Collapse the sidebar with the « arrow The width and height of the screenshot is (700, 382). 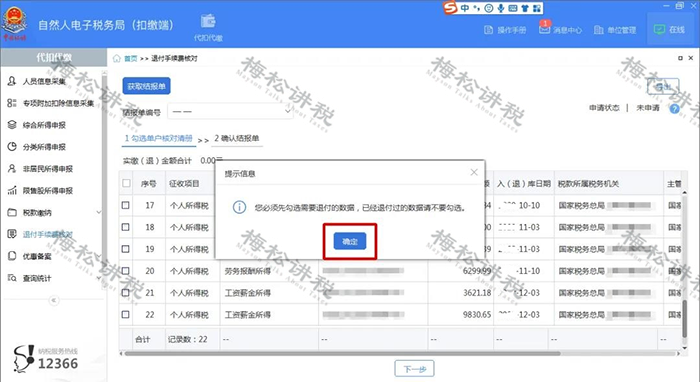coord(54,300)
